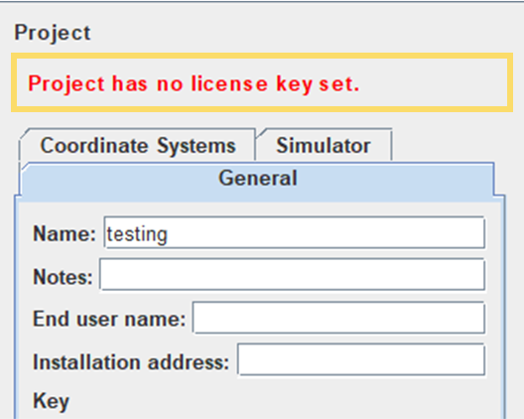Click the yellow border of warning box
The width and height of the screenshot is (524, 419).
[x=262, y=55]
